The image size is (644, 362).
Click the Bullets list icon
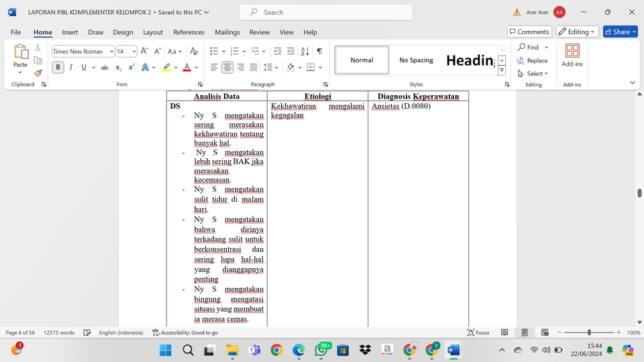214,51
